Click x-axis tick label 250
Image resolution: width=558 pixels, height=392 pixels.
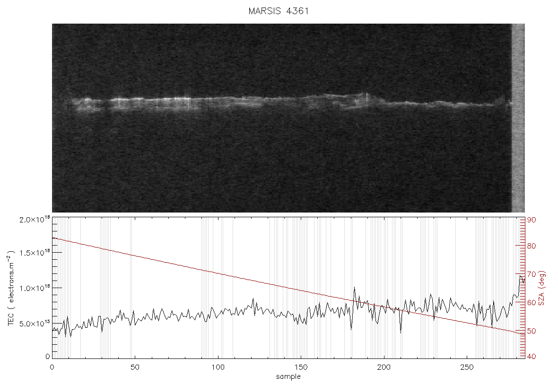467,367
